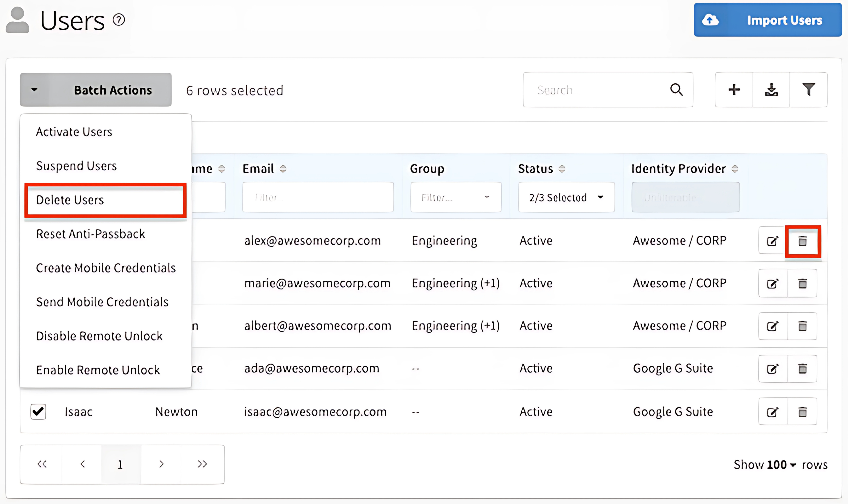
Task: Click the Group column header
Action: [x=427, y=169]
